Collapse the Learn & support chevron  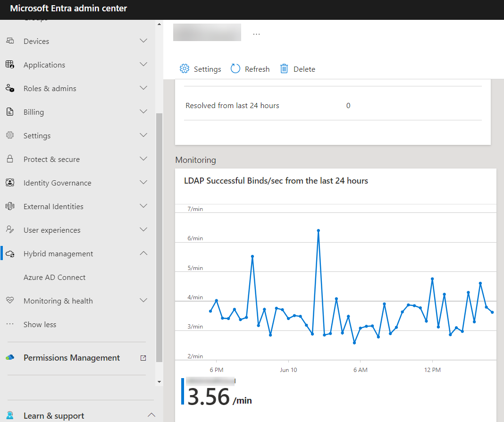click(151, 415)
